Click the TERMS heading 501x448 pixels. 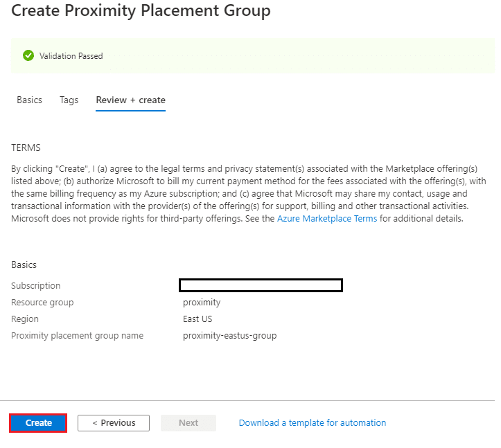(x=26, y=147)
